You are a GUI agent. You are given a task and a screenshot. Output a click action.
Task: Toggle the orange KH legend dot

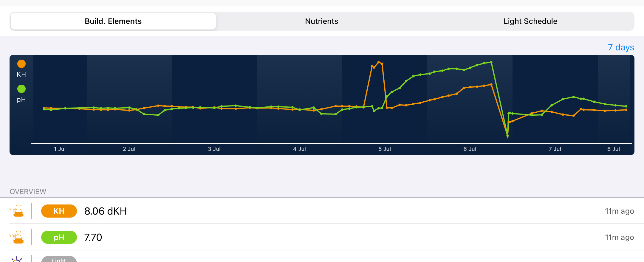[x=21, y=64]
